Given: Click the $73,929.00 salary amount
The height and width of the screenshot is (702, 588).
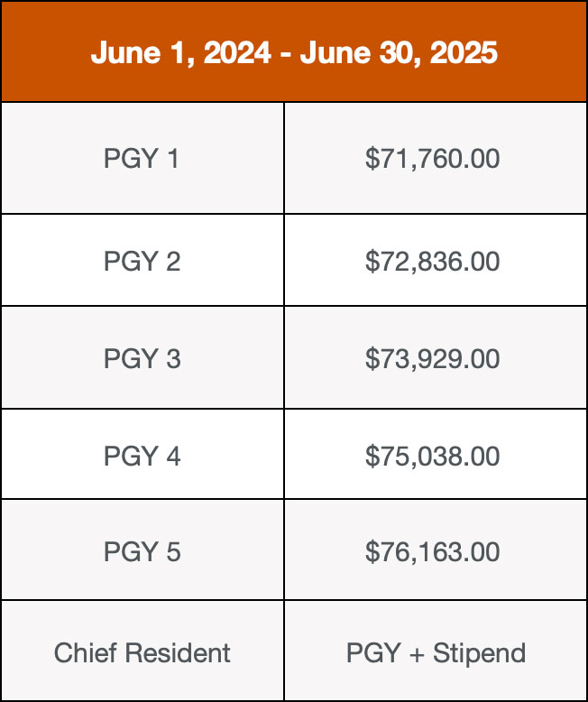Looking at the screenshot, I should (x=432, y=359).
